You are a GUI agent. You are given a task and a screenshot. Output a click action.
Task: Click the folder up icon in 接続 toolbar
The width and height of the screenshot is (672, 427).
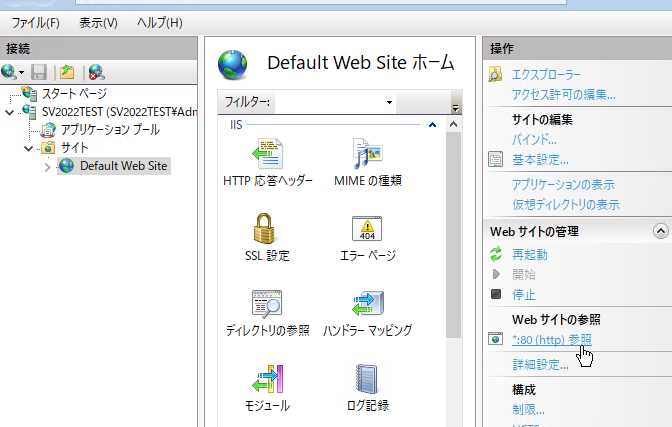(67, 72)
